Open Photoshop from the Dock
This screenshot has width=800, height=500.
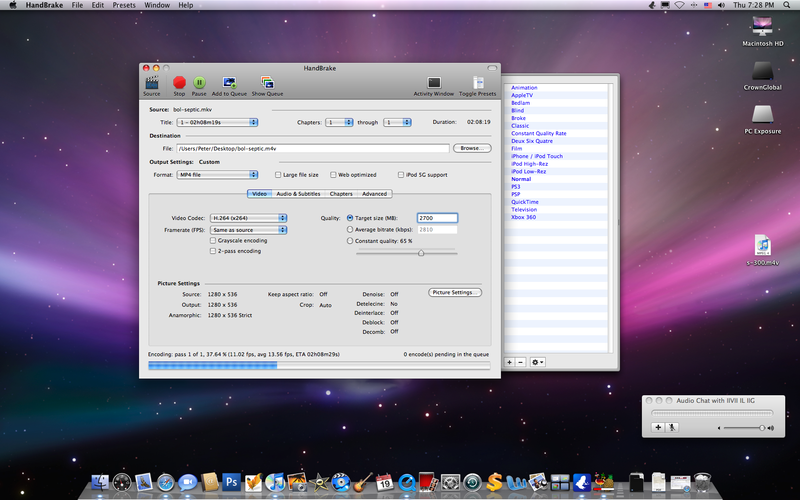[x=232, y=483]
